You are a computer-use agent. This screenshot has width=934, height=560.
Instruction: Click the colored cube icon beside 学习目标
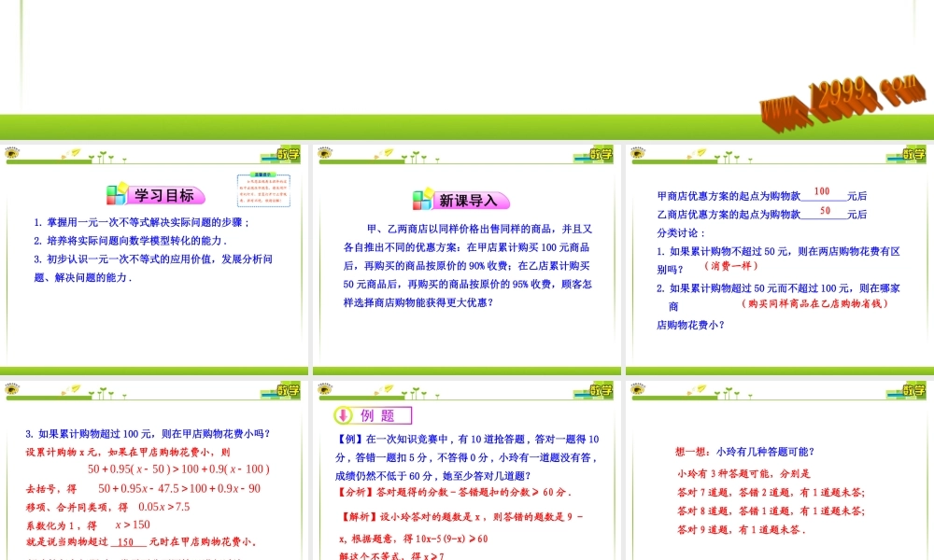click(117, 195)
